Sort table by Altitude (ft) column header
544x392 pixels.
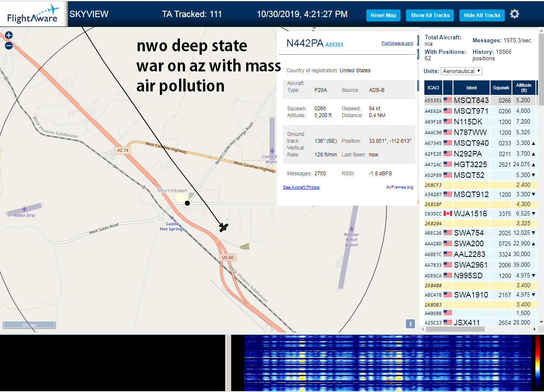pyautogui.click(x=523, y=88)
